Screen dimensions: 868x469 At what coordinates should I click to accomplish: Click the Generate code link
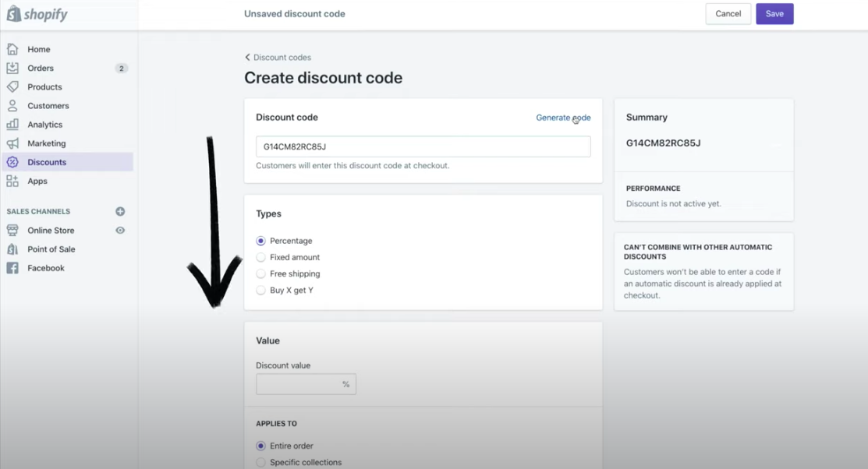(563, 117)
